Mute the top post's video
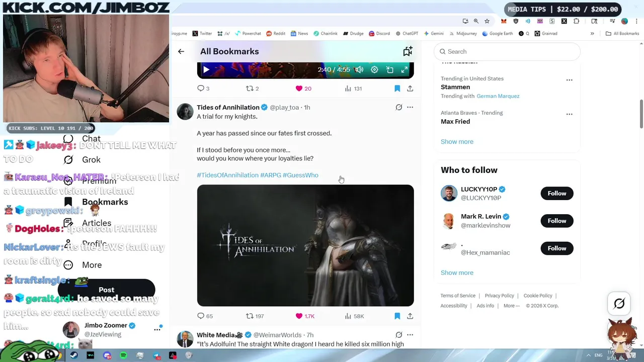 tap(359, 70)
